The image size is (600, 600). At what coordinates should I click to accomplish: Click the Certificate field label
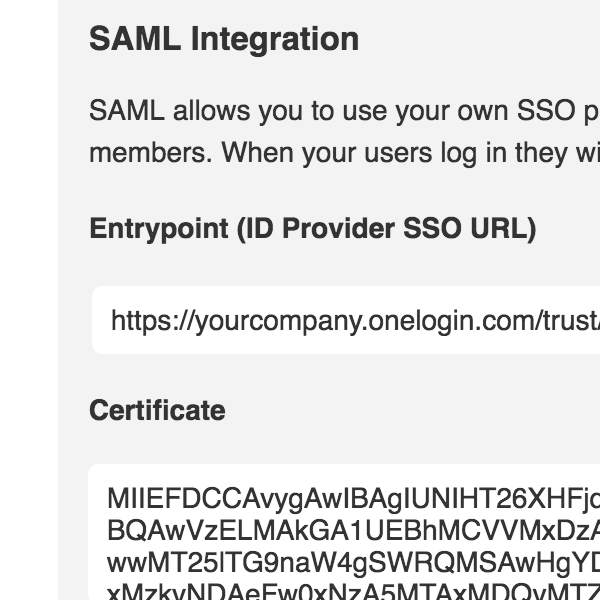pos(157,410)
